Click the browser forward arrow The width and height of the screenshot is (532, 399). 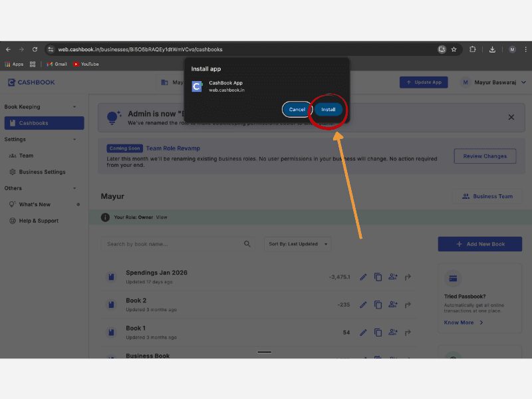coord(21,49)
